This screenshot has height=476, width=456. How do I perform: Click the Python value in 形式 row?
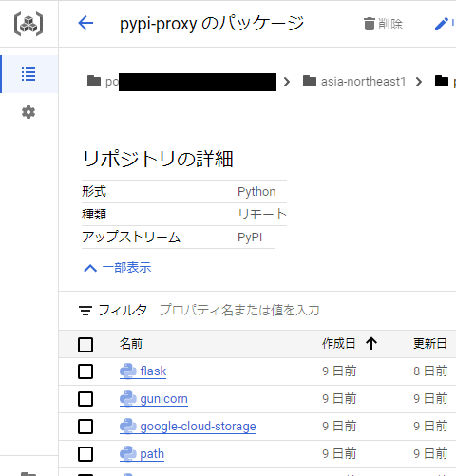tap(256, 192)
